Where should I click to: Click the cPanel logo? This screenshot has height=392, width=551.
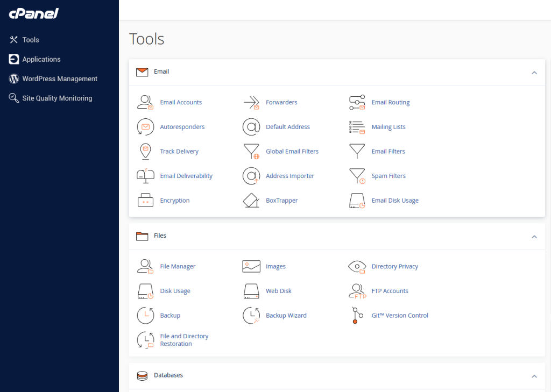[x=33, y=14]
